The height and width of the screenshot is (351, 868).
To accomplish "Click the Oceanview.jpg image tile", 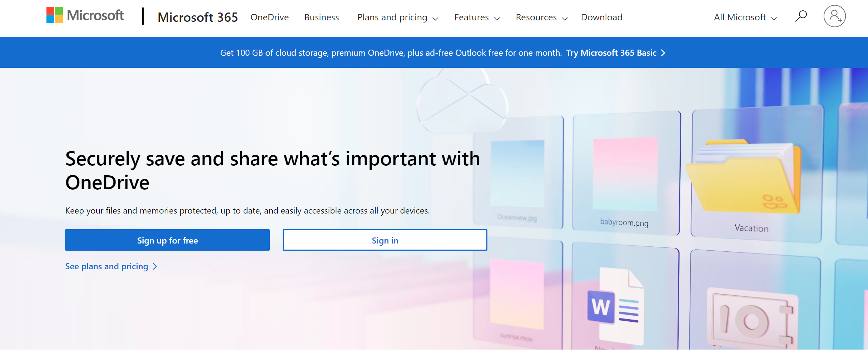I will [518, 173].
